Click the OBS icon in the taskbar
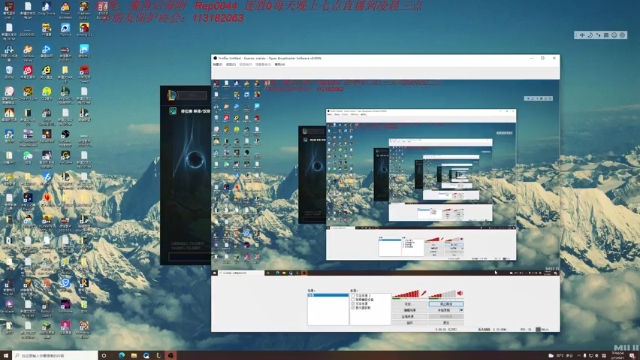 171,356
